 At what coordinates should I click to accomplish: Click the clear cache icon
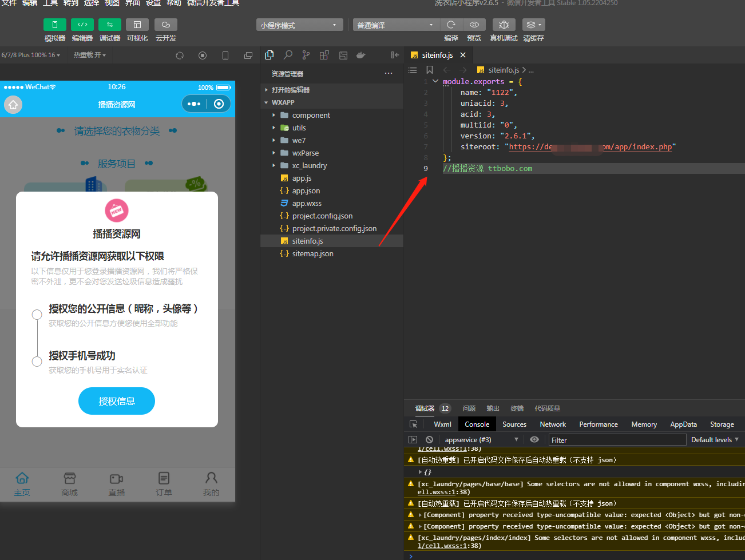(533, 25)
